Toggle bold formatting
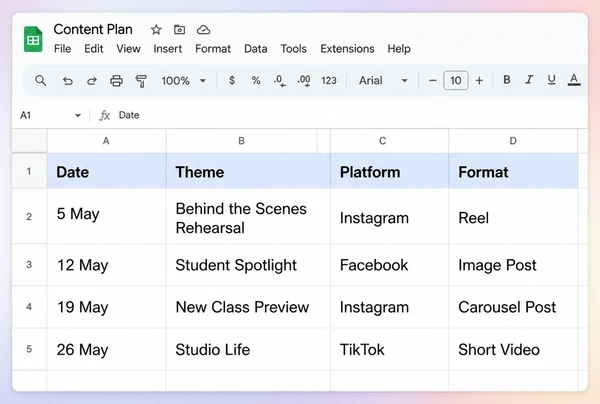 pyautogui.click(x=507, y=80)
